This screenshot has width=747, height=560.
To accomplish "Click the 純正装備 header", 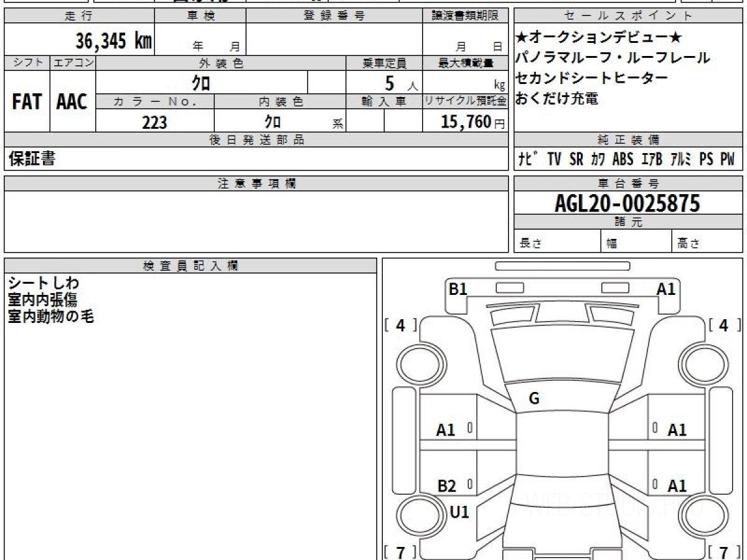I will pyautogui.click(x=628, y=140).
